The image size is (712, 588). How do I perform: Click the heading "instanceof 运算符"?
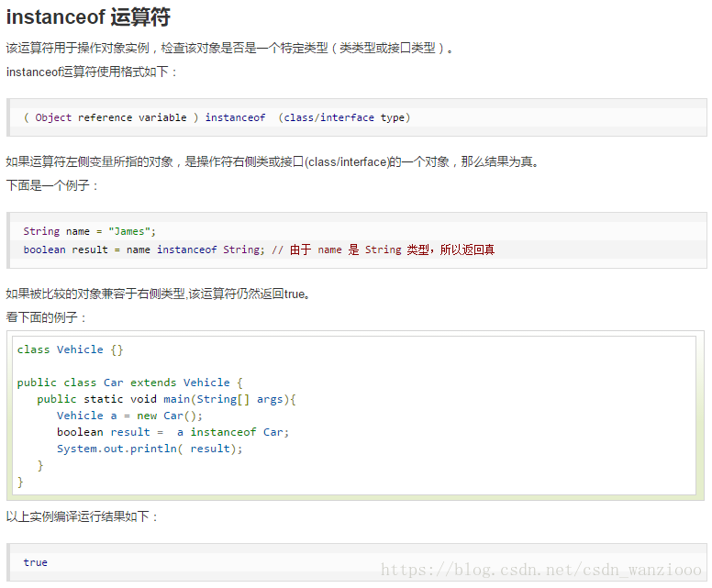[x=88, y=17]
